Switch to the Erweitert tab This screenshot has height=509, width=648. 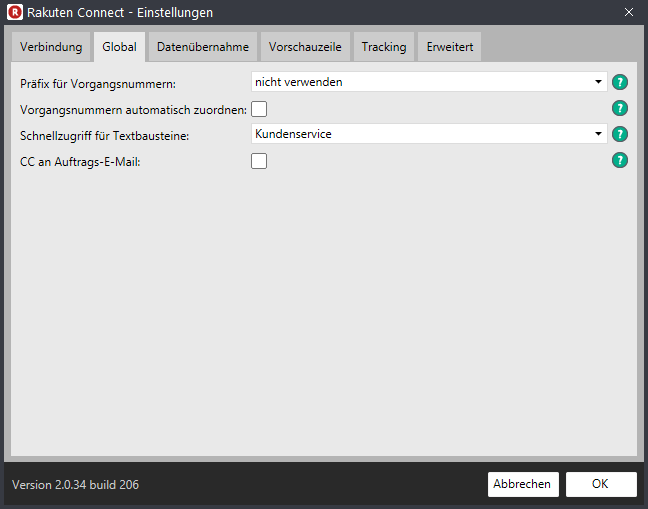click(x=450, y=47)
